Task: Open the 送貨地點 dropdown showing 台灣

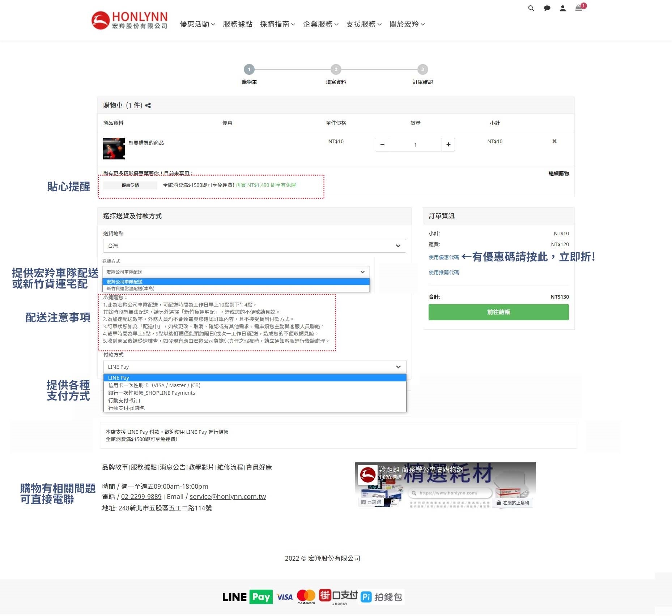Action: click(254, 246)
